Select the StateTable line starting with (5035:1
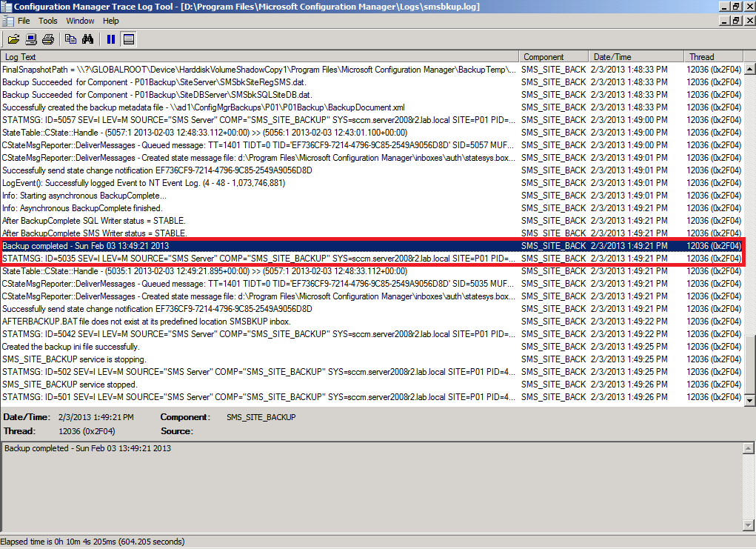Viewport: 756px width, 549px height. tap(372, 271)
